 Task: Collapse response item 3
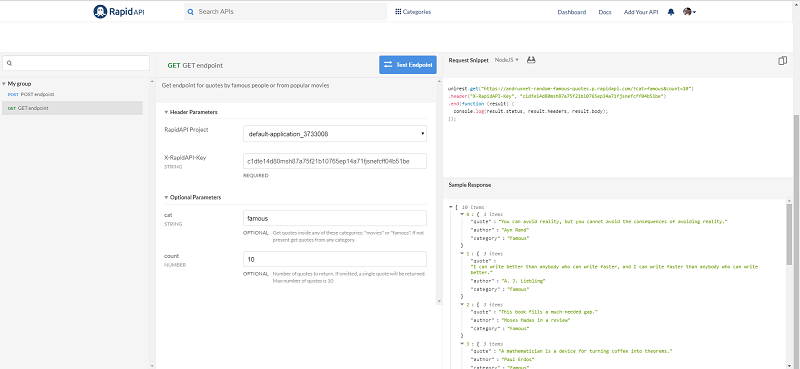[462, 344]
